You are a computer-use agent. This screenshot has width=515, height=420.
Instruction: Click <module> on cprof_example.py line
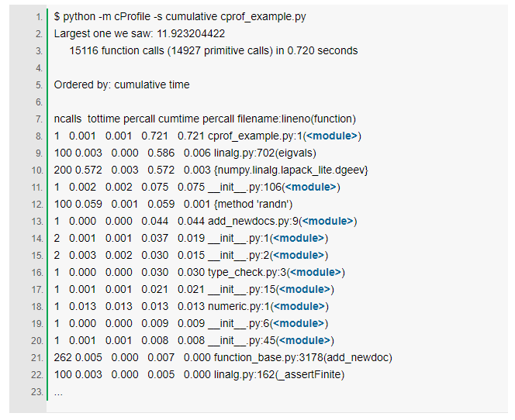(332, 136)
